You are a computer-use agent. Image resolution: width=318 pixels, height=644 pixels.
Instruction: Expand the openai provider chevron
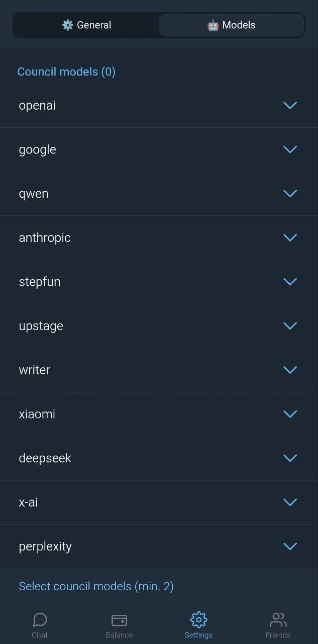290,105
